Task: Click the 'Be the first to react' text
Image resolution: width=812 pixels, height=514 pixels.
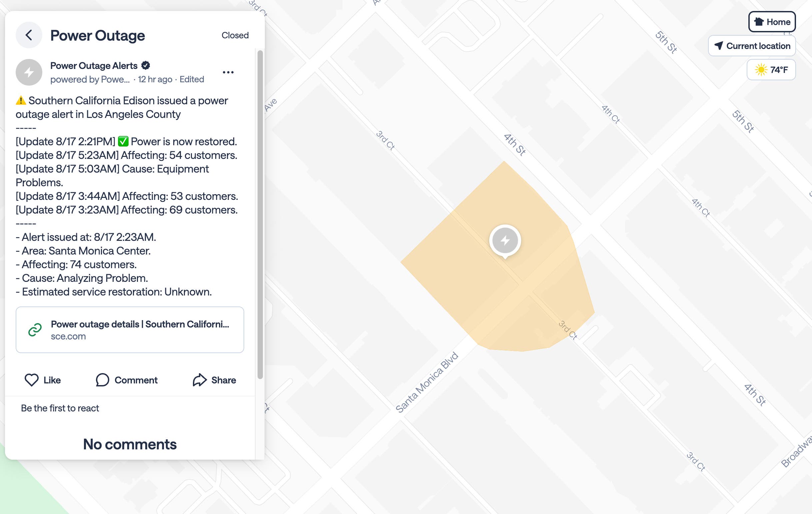Action: (60, 408)
